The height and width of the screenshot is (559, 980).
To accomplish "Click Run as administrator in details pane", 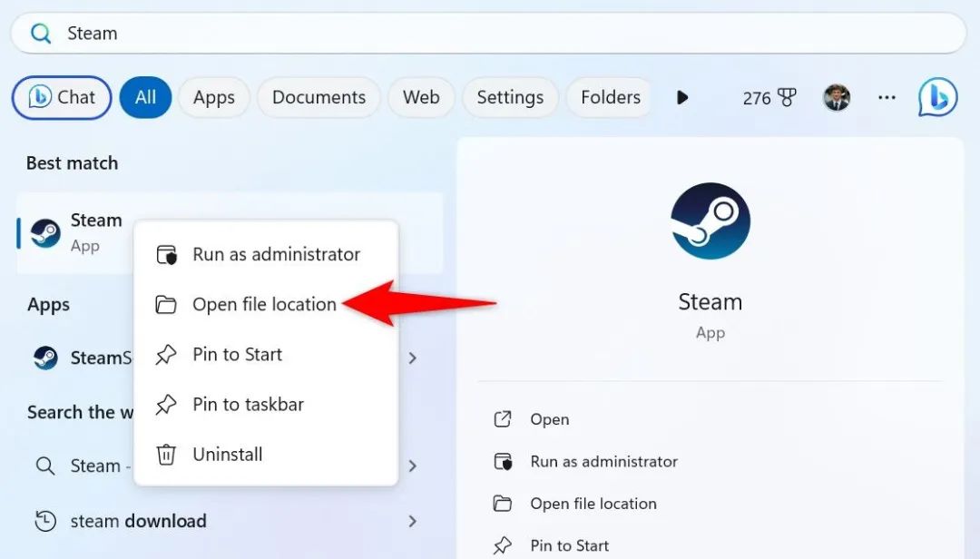I will tap(603, 462).
